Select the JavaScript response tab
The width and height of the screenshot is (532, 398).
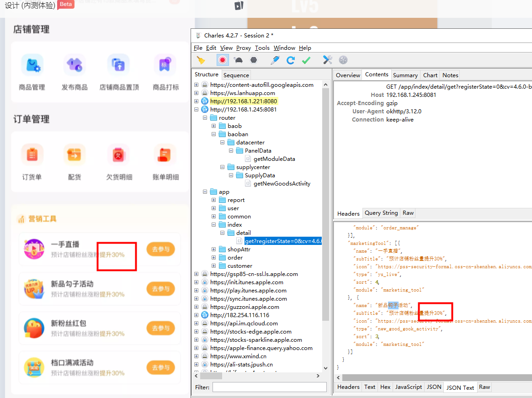click(x=408, y=387)
